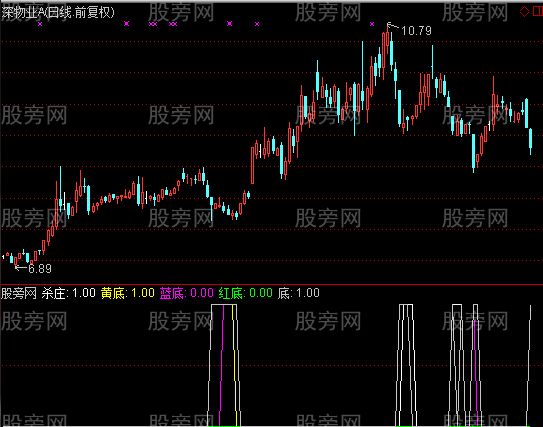Click the magenta x marker nearest the 10.79 peak

tap(372, 24)
